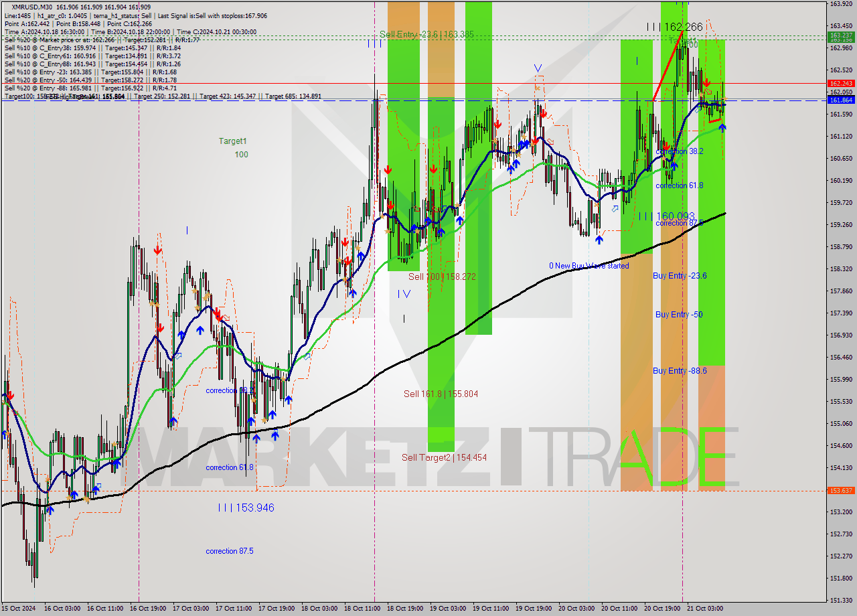Screen dimensions: 857x616
Task: Select the 'Sell Entry -23.6 | 163.385' label
Action: (425, 34)
